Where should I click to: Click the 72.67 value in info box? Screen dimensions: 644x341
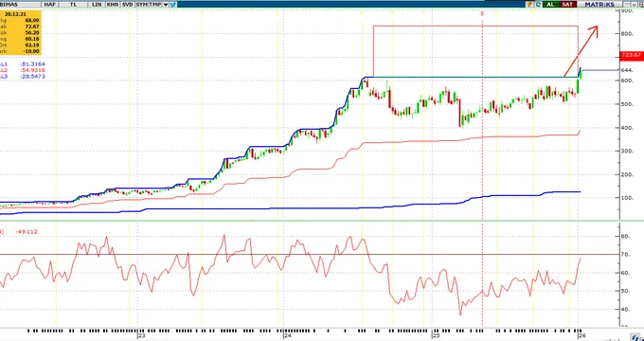[31, 26]
